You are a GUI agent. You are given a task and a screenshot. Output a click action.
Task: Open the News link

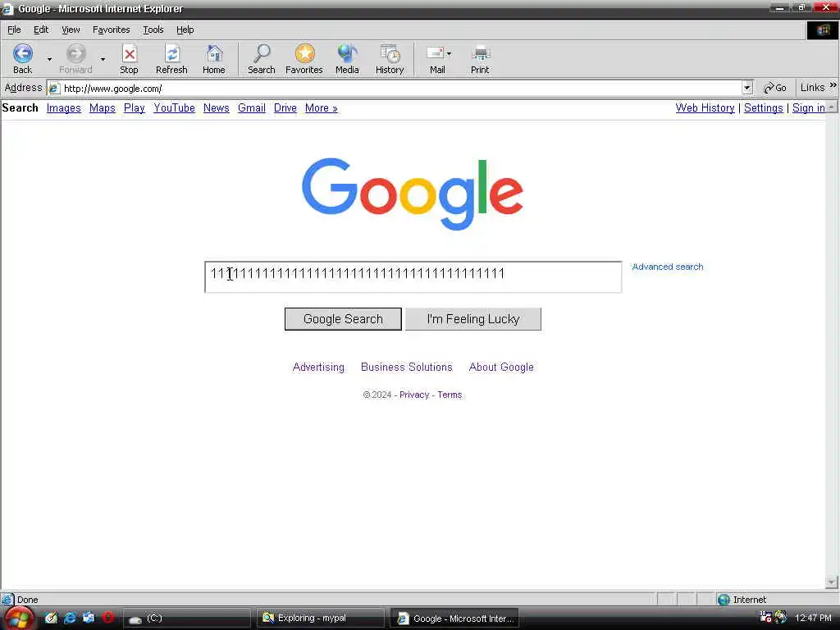pos(217,108)
